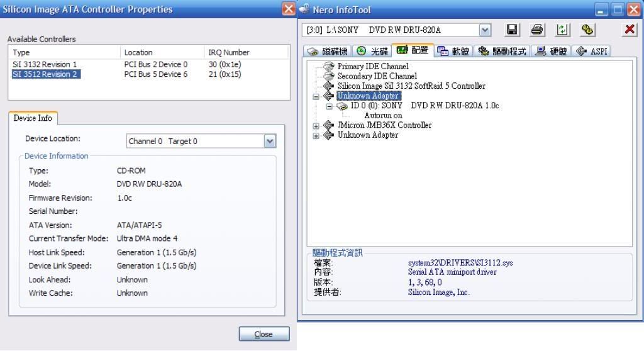Collapse the selected Unknown Adapter node

tap(316, 97)
